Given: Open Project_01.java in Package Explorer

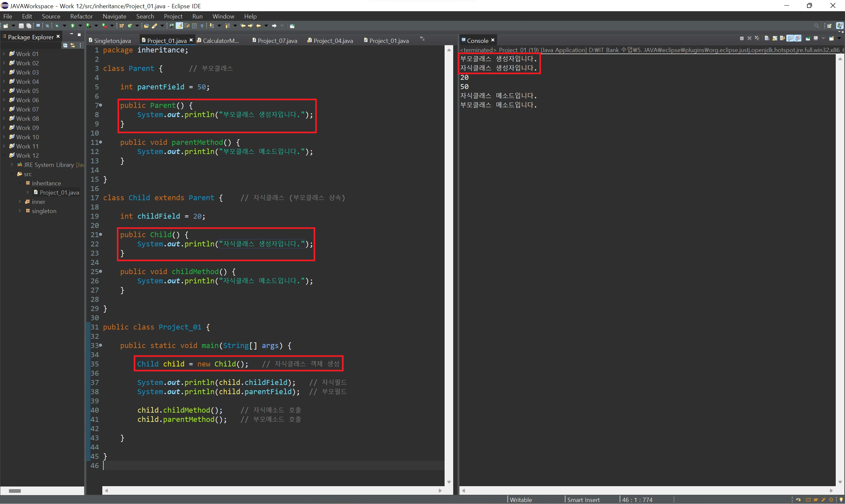Looking at the screenshot, I should click(59, 193).
